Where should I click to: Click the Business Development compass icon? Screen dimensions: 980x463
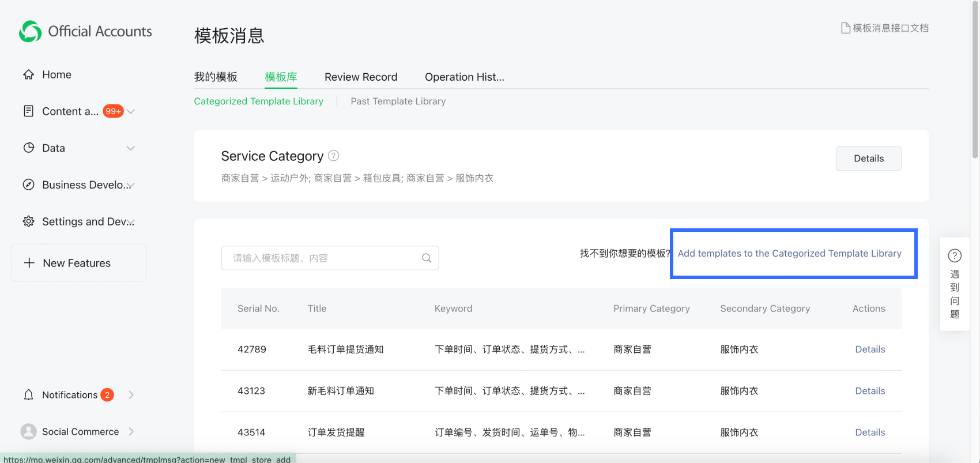pos(28,185)
